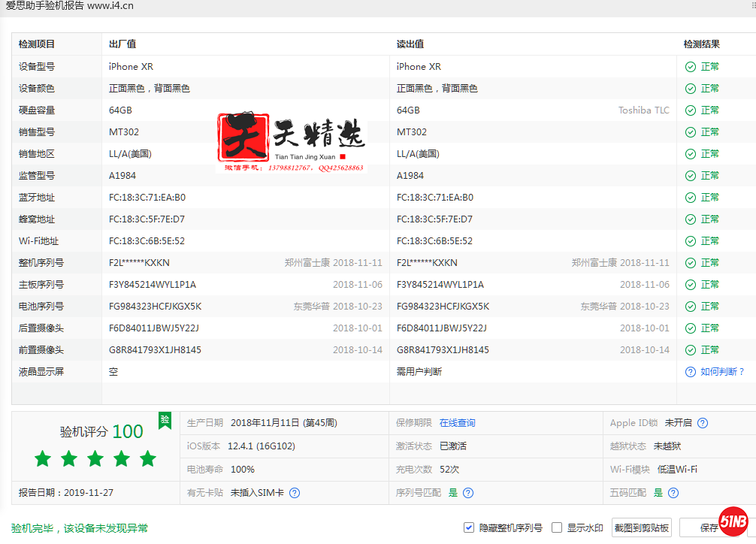
Task: Click the help icon for 五码匹配
Action: [673, 493]
